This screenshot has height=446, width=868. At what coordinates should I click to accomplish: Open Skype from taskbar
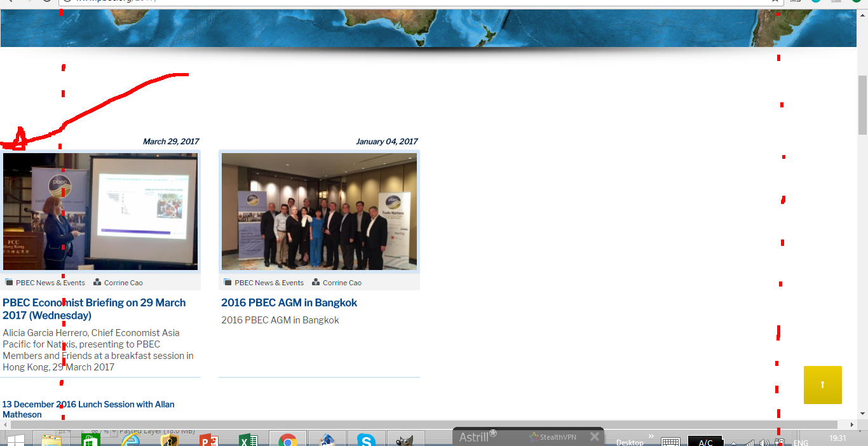[365, 440]
